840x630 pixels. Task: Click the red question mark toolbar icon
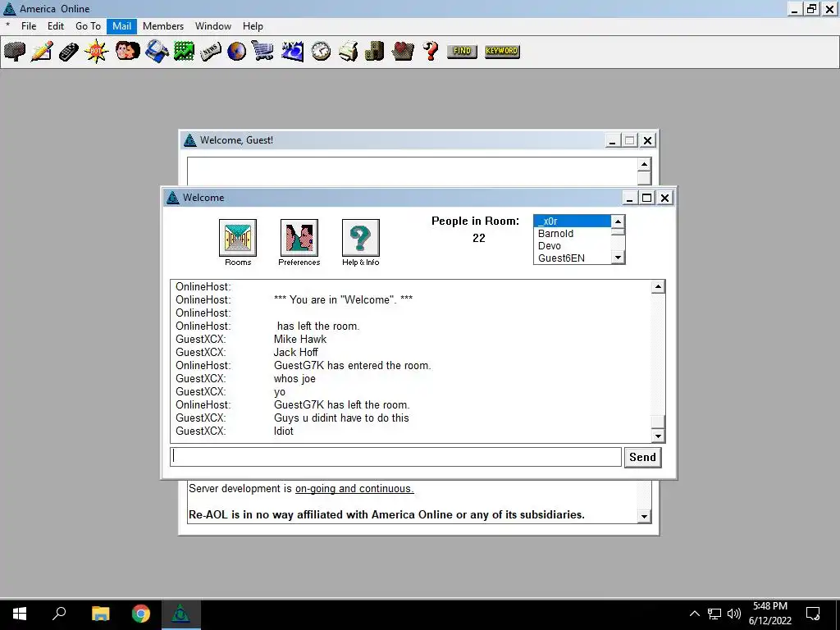click(431, 52)
